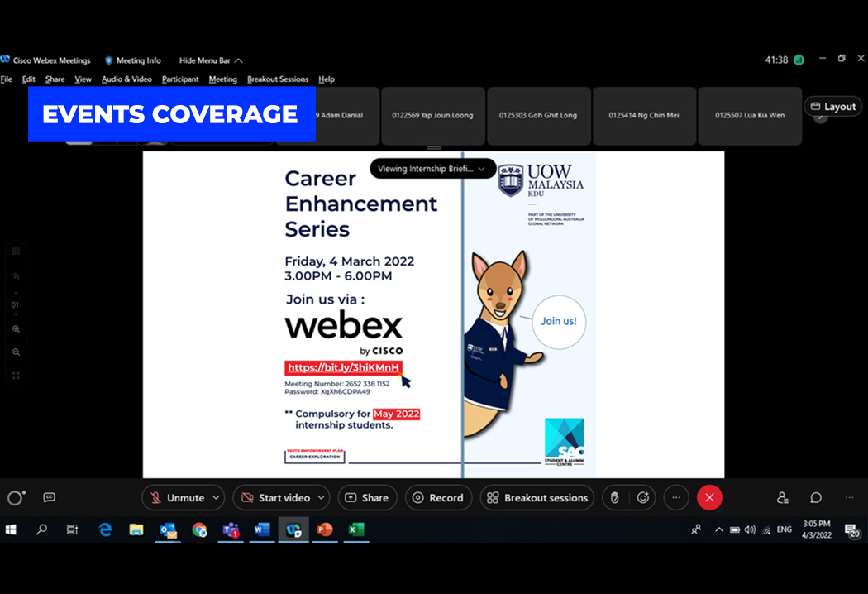Screen dimensions: 868x594
Task: Open the Webex Assistant circle icon
Action: pyautogui.click(x=15, y=497)
